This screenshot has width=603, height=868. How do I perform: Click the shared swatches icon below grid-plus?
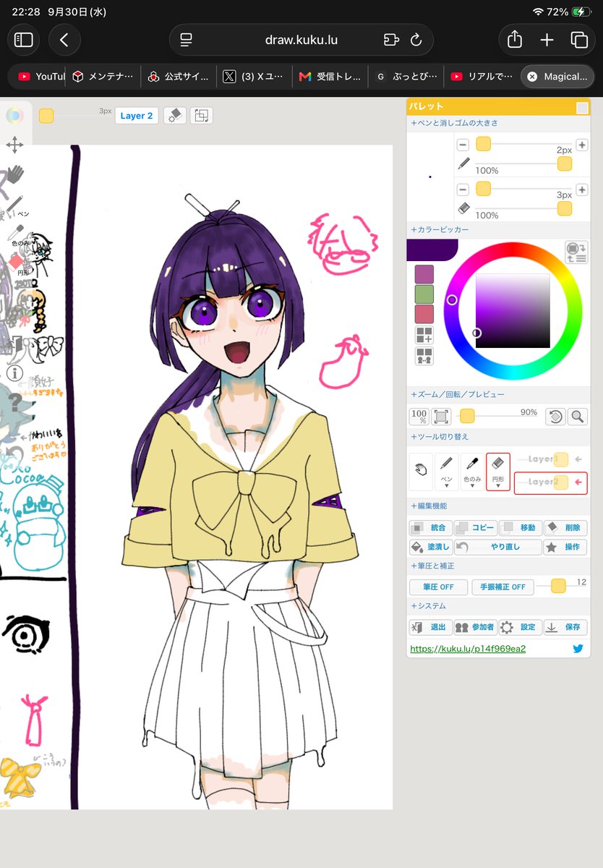[424, 356]
